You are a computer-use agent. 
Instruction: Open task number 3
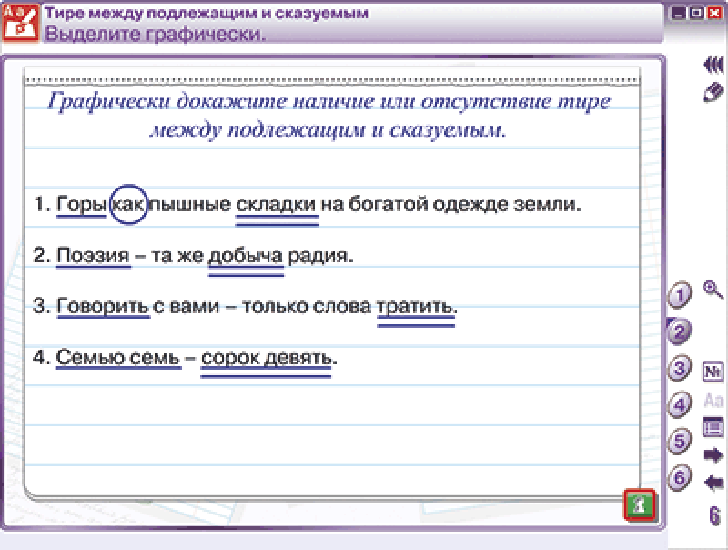tap(680, 369)
